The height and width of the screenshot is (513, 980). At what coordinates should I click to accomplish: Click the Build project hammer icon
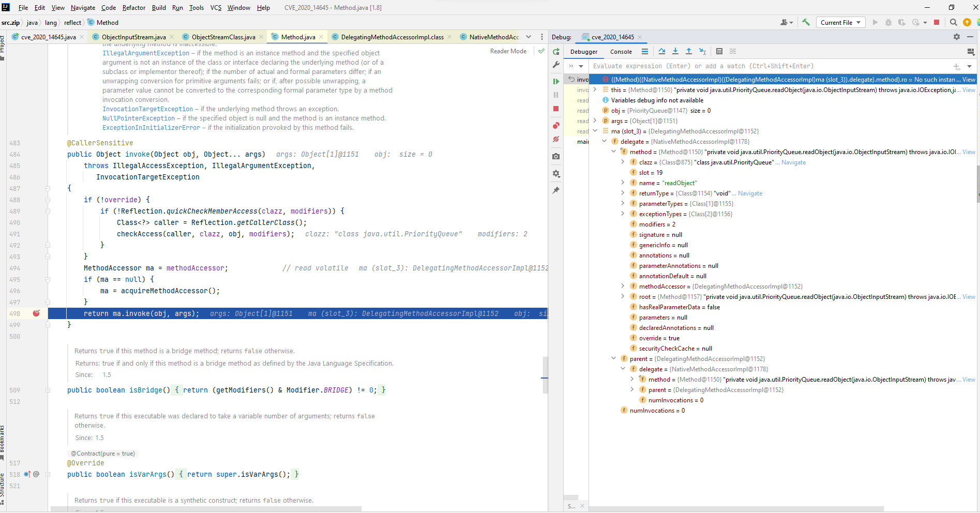click(x=806, y=22)
